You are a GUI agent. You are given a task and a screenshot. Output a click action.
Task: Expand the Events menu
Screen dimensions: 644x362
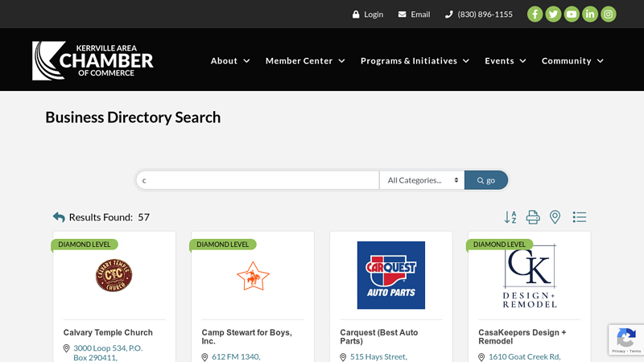pos(506,61)
